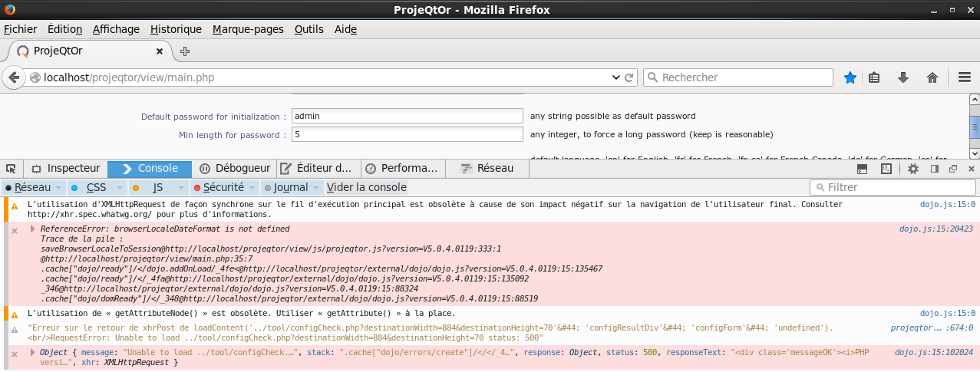Toggle the Sécurité message filter

pyautogui.click(x=223, y=187)
